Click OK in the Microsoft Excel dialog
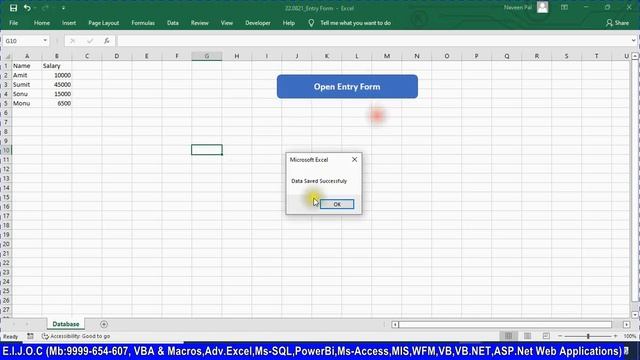 point(337,204)
